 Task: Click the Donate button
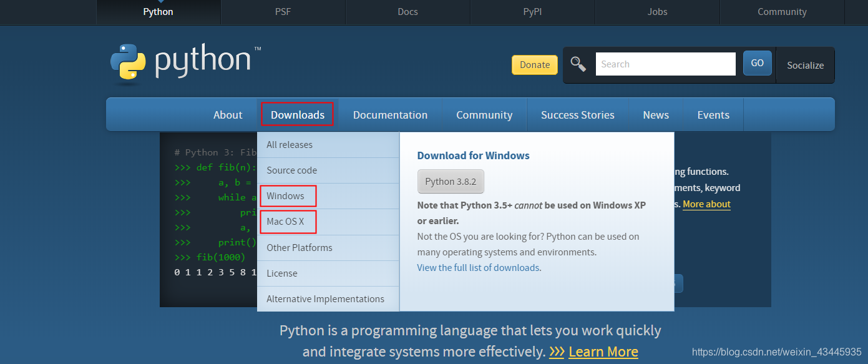[x=535, y=65]
